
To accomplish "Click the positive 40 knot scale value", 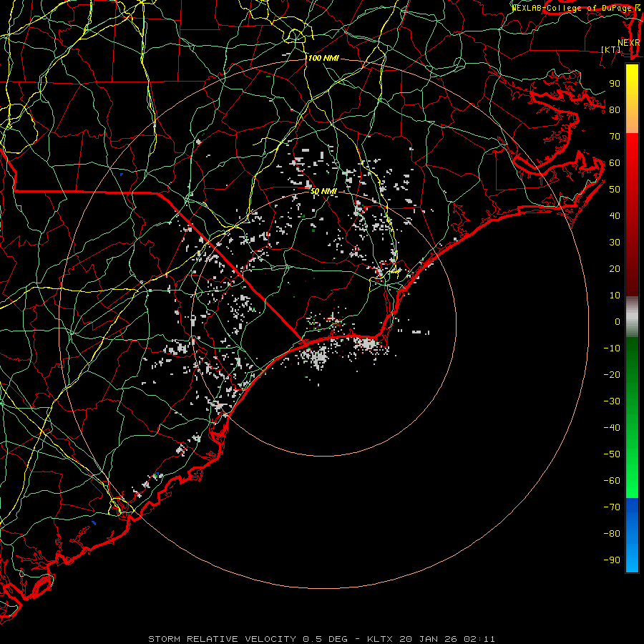I will pos(615,215).
